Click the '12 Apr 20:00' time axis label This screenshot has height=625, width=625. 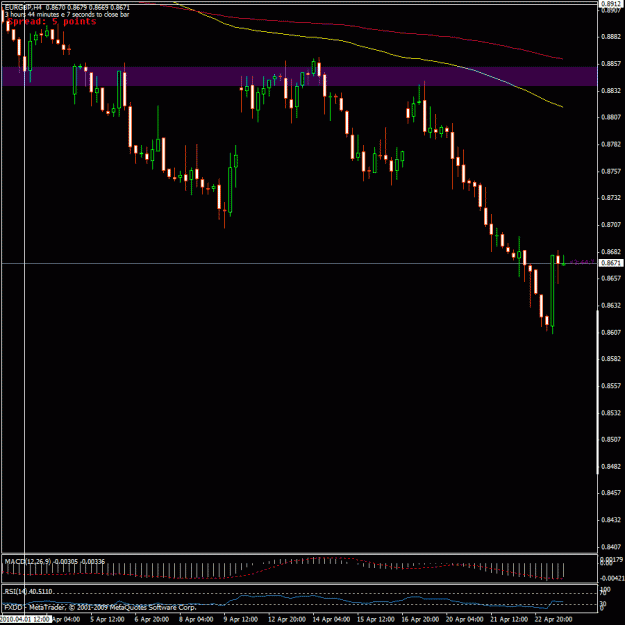click(x=287, y=619)
